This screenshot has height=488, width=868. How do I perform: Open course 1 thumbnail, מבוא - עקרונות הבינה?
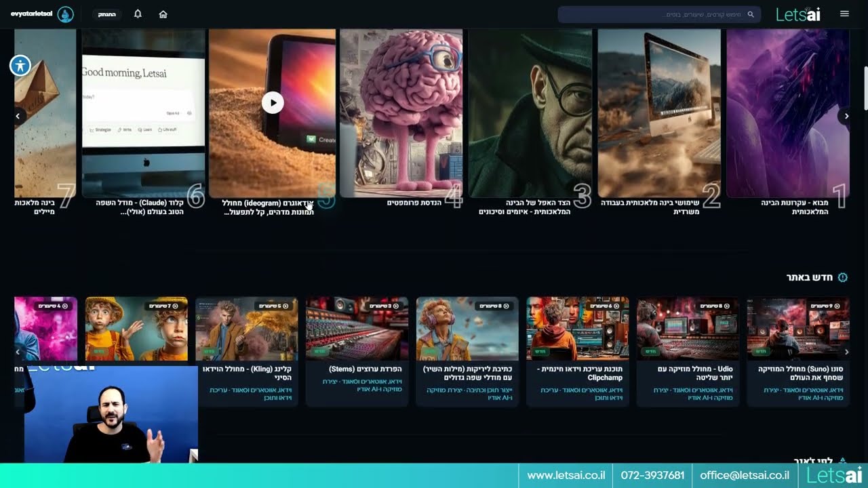[788, 113]
